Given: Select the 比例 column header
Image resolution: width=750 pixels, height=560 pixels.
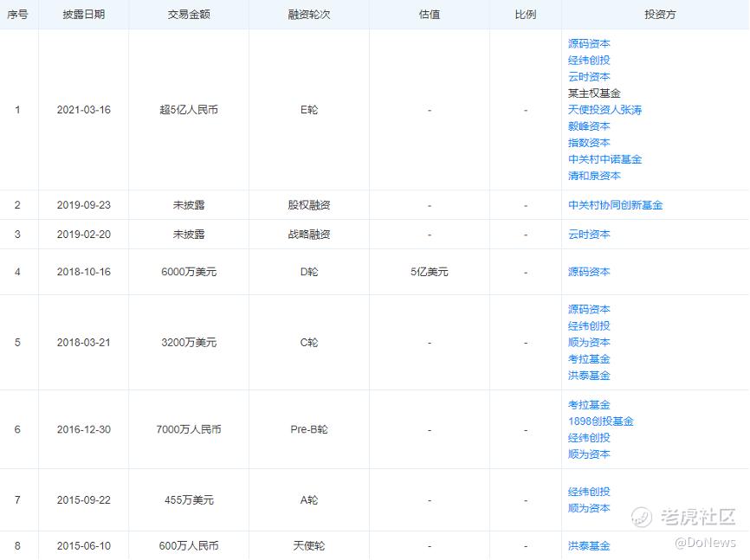Looking at the screenshot, I should 525,15.
